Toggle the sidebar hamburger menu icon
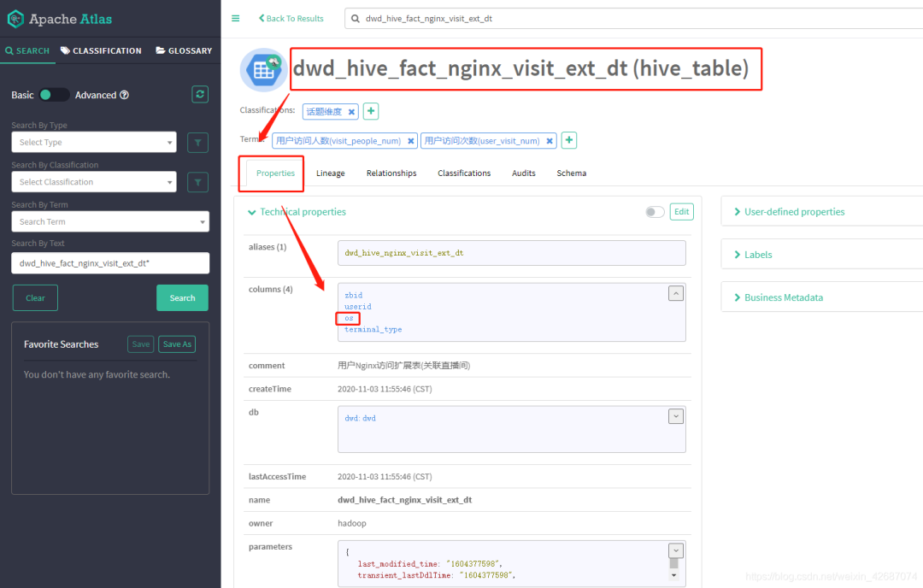The height and width of the screenshot is (588, 923). (x=236, y=18)
